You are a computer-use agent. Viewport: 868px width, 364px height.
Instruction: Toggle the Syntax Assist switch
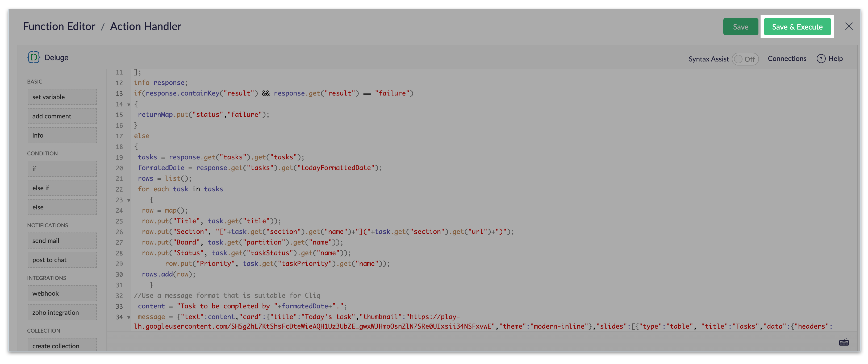745,59
